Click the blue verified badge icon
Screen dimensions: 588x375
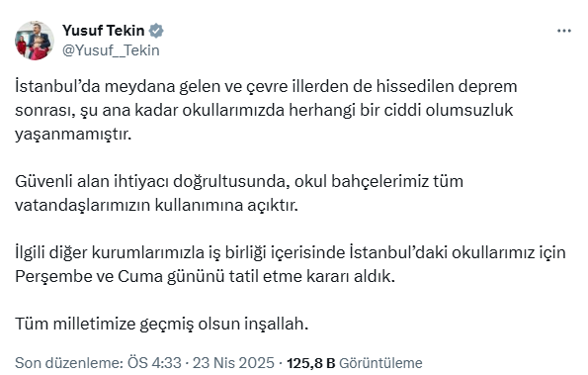(x=156, y=31)
